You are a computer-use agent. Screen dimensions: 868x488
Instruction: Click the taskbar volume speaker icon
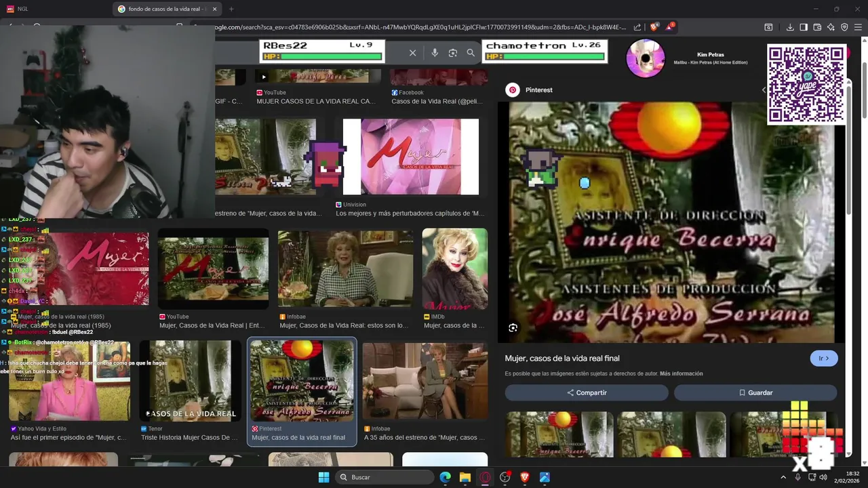(x=823, y=477)
